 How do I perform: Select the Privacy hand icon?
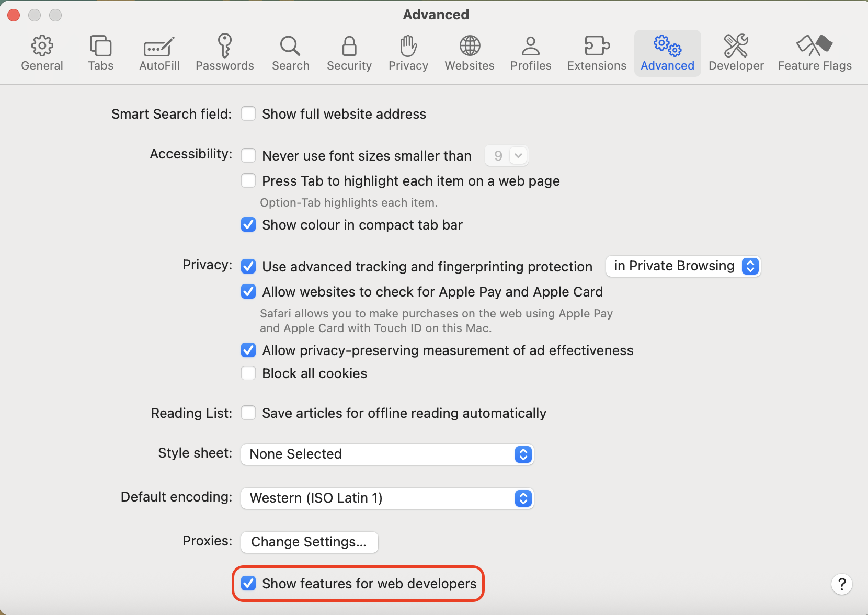pyautogui.click(x=408, y=52)
